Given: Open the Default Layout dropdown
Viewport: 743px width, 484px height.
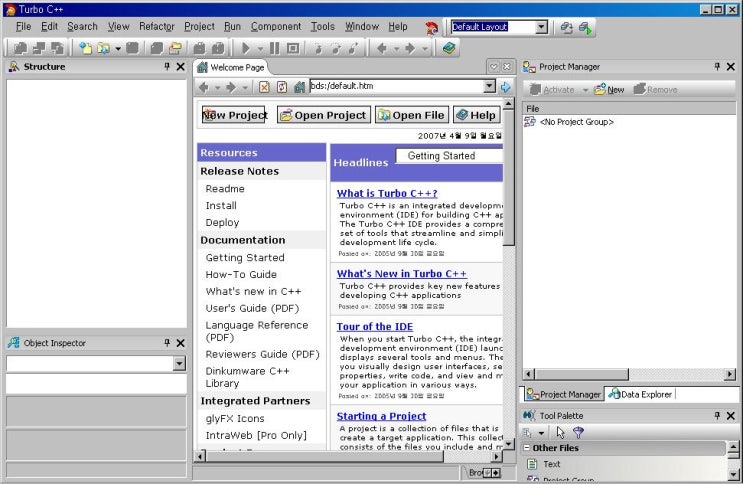Looking at the screenshot, I should click(x=542, y=27).
